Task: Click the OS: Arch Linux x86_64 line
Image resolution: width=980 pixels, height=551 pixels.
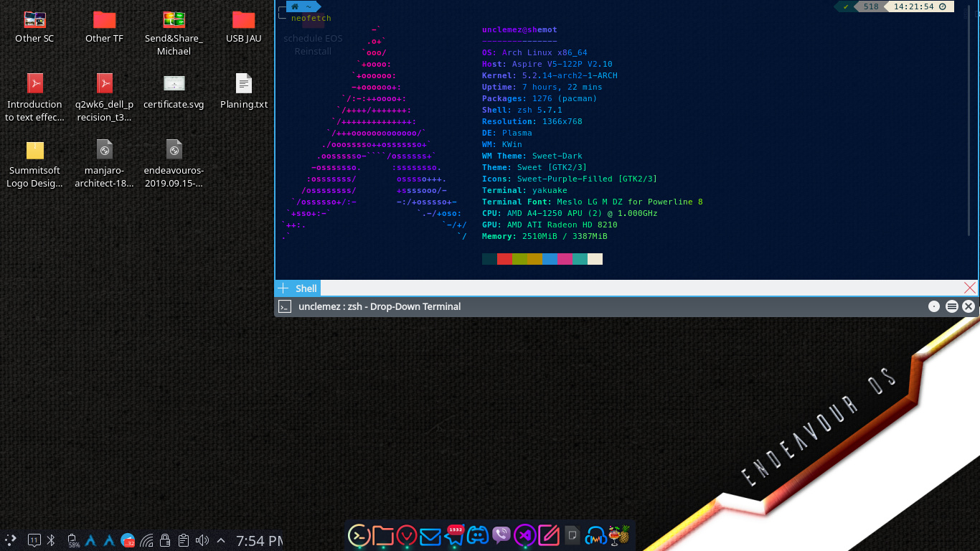Action: click(534, 52)
